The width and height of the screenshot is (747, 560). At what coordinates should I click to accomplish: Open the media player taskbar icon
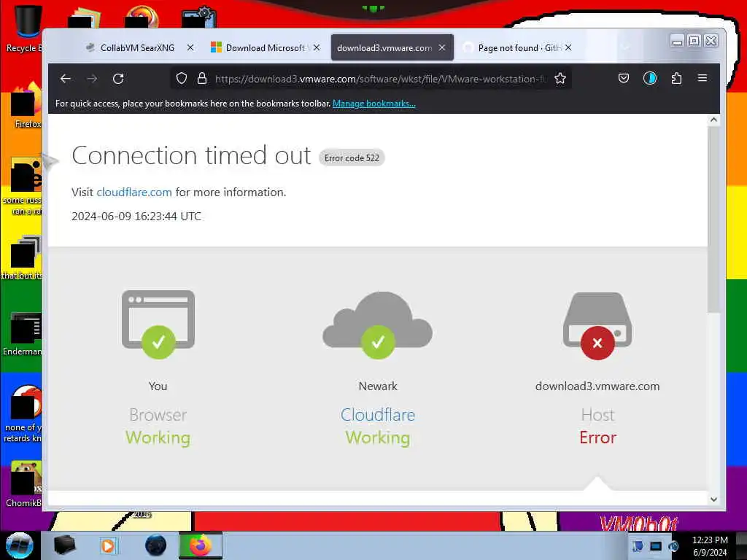[108, 545]
